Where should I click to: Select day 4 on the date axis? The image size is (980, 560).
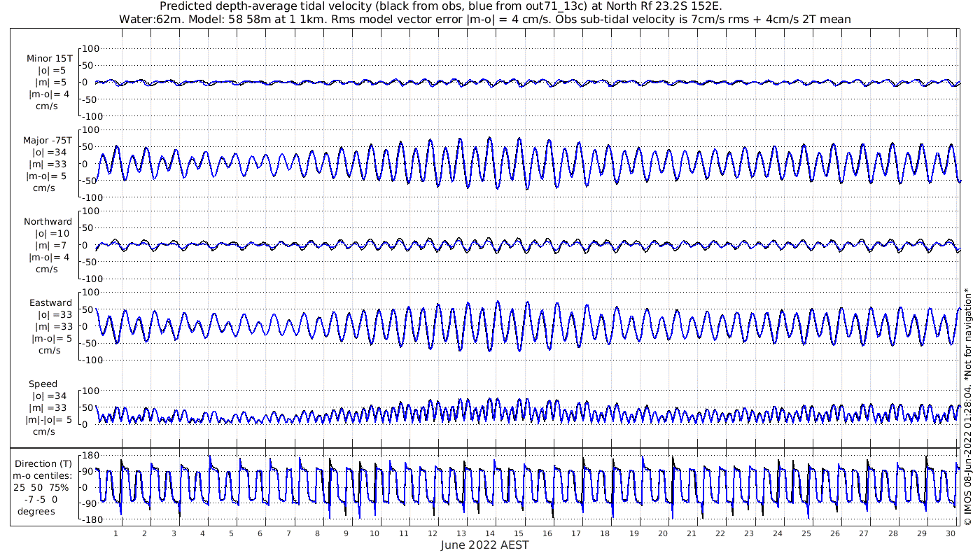[202, 533]
